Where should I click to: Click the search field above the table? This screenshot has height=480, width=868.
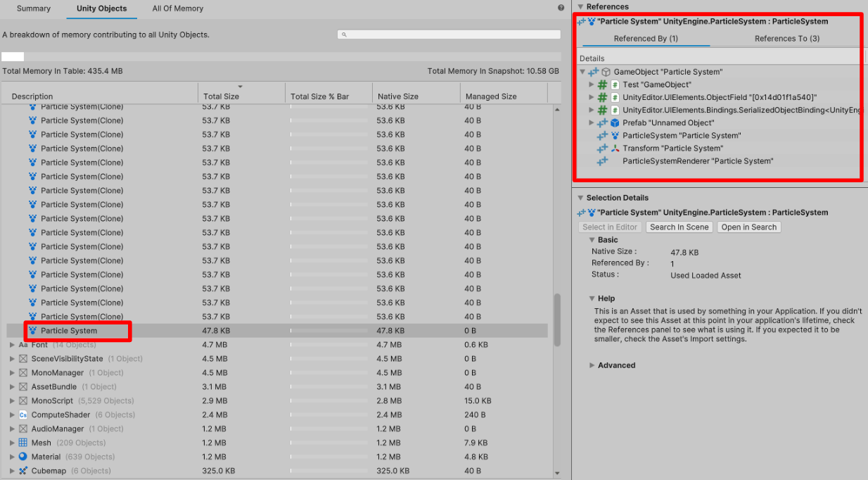click(x=449, y=34)
